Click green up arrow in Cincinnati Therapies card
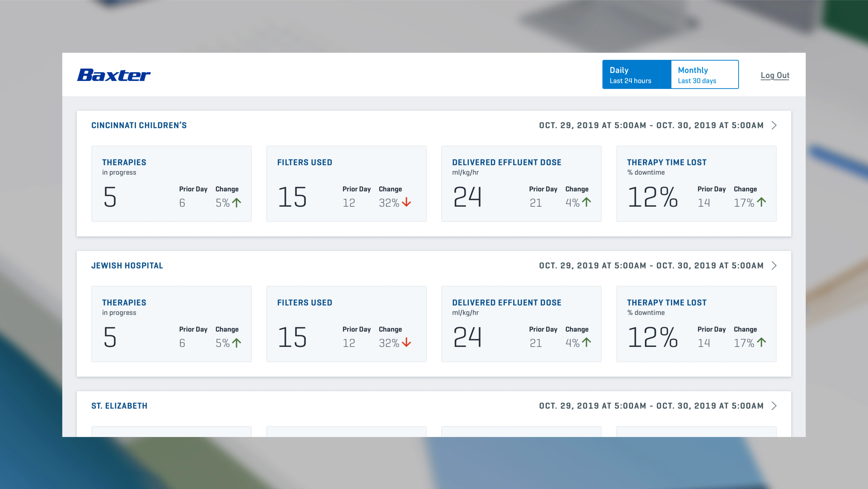Image resolution: width=868 pixels, height=489 pixels. coord(237,203)
